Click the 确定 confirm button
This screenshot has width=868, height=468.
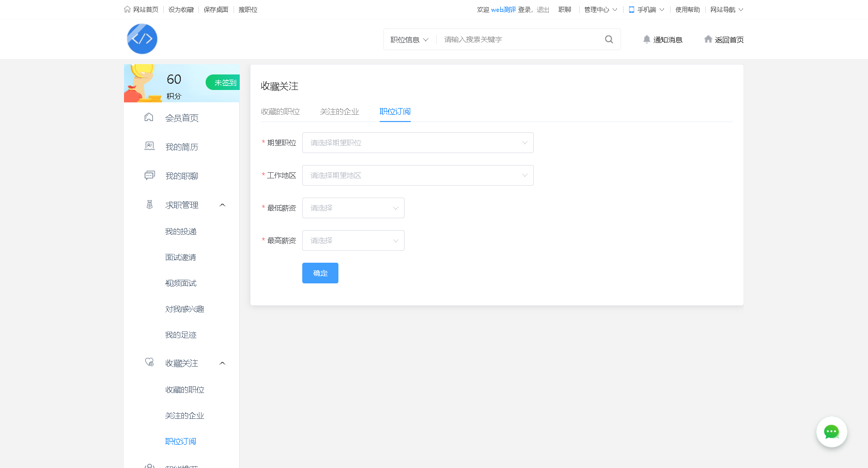tap(320, 273)
